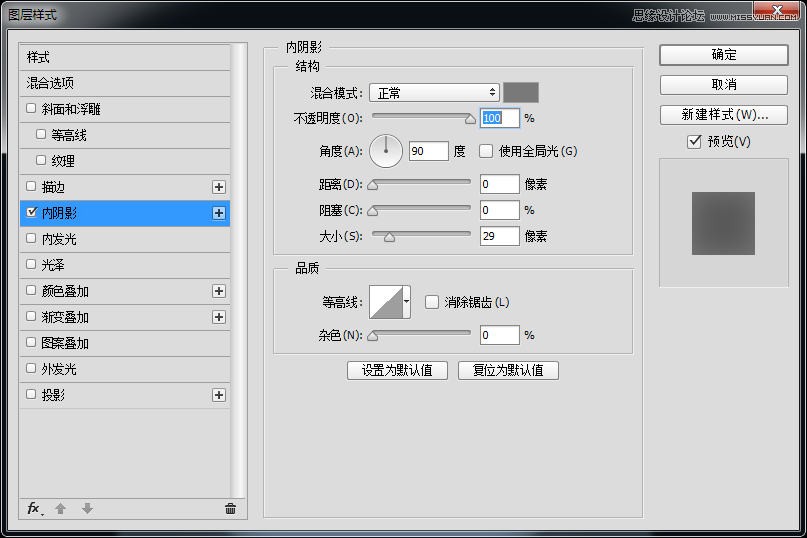The image size is (807, 538).
Task: Move effect down with the down arrow icon
Action: coord(87,509)
